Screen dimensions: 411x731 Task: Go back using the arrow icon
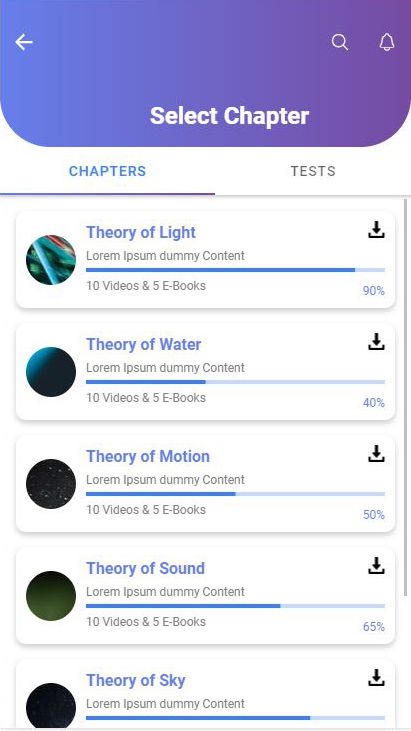point(24,42)
